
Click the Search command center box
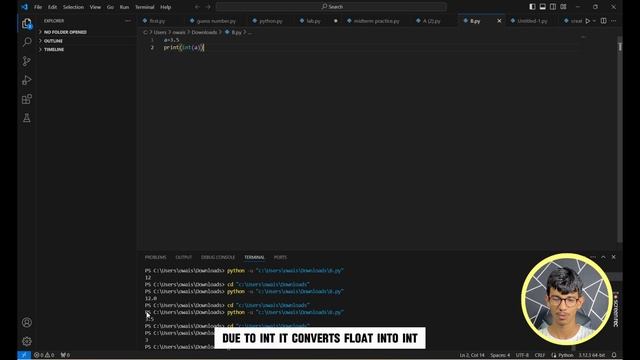tap(331, 7)
